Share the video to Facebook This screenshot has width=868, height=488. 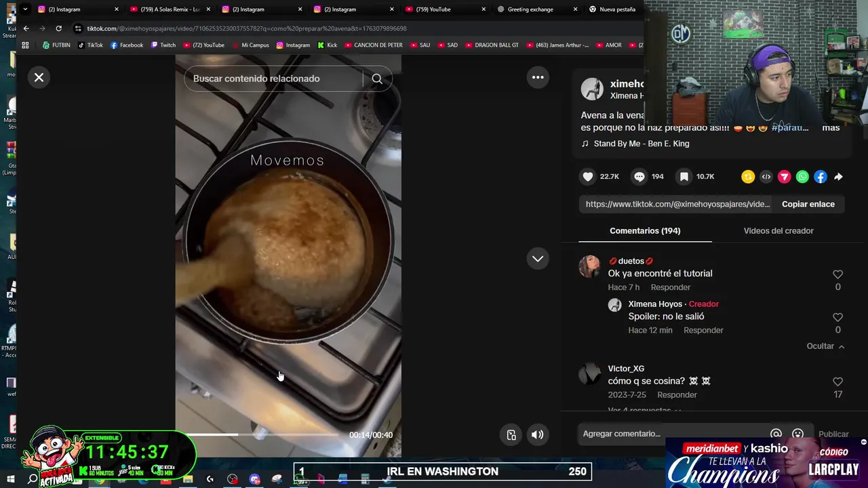coord(821,177)
